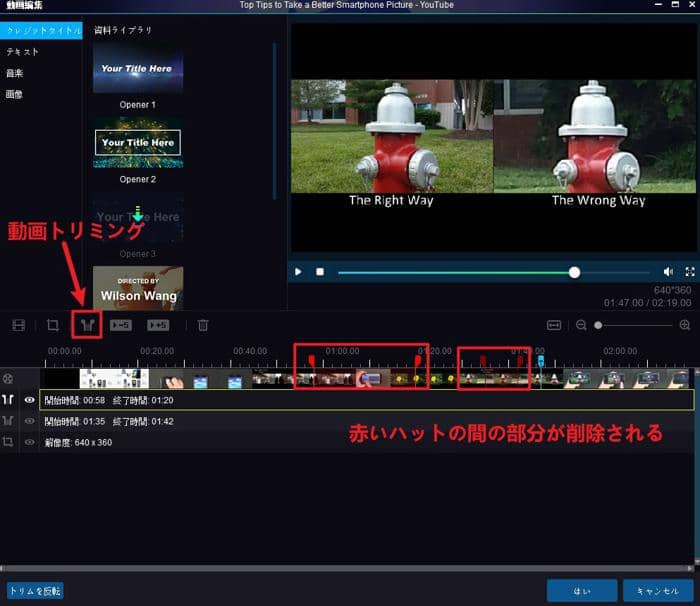The width and height of the screenshot is (700, 606).
Task: Click the trash delete icon
Action: 203,325
